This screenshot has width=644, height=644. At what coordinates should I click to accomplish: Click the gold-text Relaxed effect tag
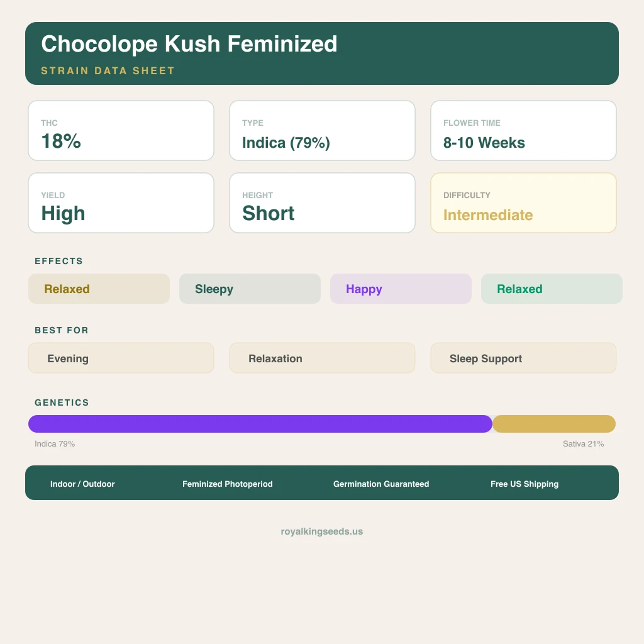coord(99,289)
